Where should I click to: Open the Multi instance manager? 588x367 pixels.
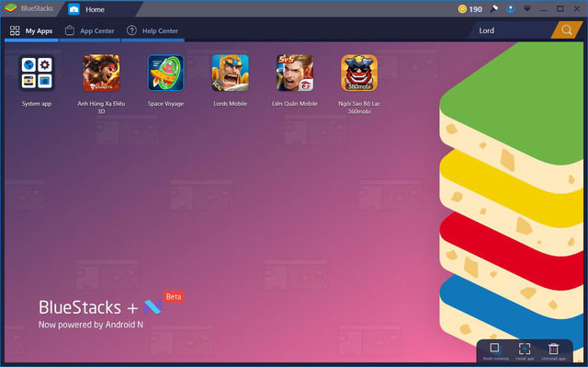click(495, 351)
